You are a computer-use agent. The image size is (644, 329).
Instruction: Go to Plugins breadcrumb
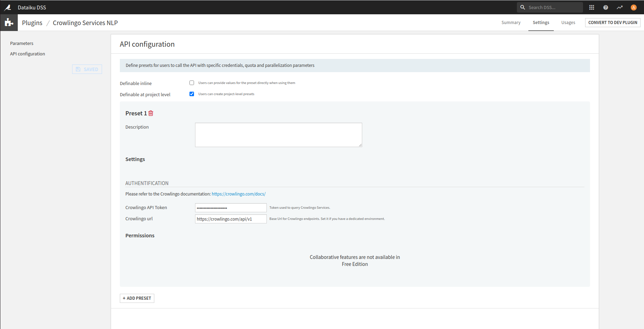pos(32,23)
